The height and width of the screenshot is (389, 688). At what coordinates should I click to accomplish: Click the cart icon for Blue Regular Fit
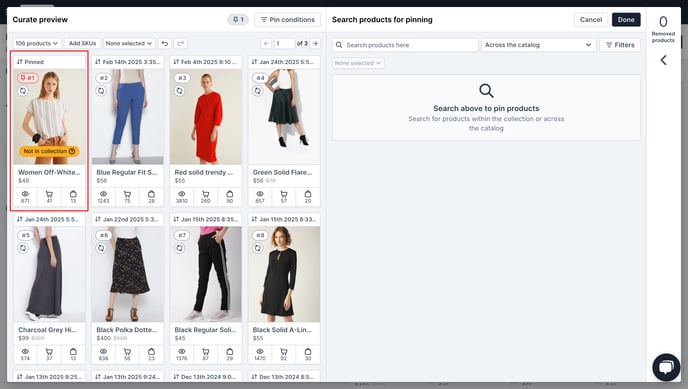(x=127, y=194)
